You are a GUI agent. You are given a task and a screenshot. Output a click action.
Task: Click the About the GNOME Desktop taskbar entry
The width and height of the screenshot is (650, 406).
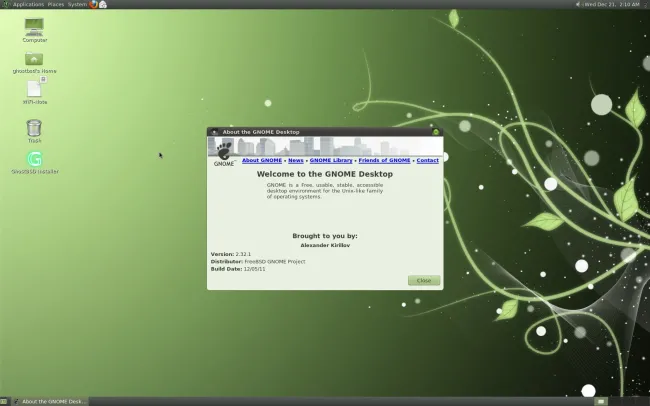(x=50, y=401)
